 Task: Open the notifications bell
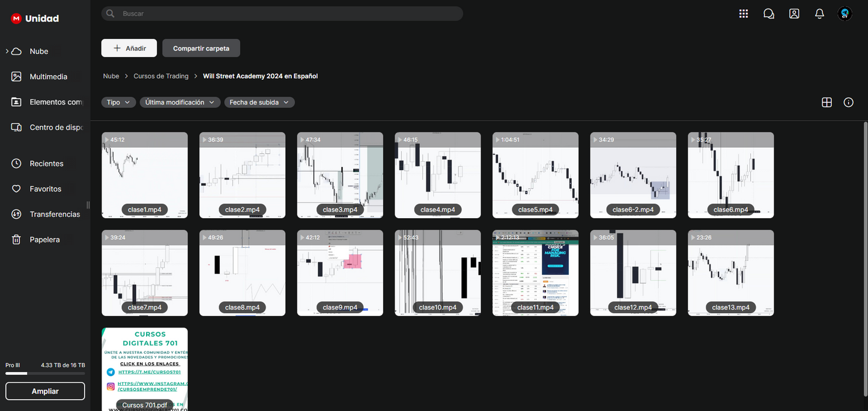coord(819,14)
